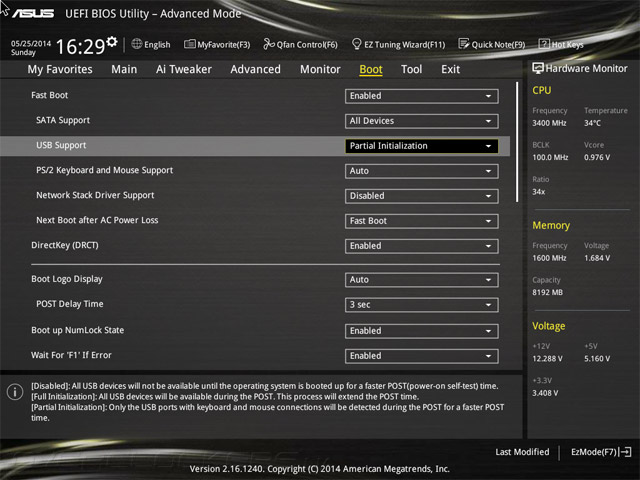Click the ASUS logo

coord(33,13)
